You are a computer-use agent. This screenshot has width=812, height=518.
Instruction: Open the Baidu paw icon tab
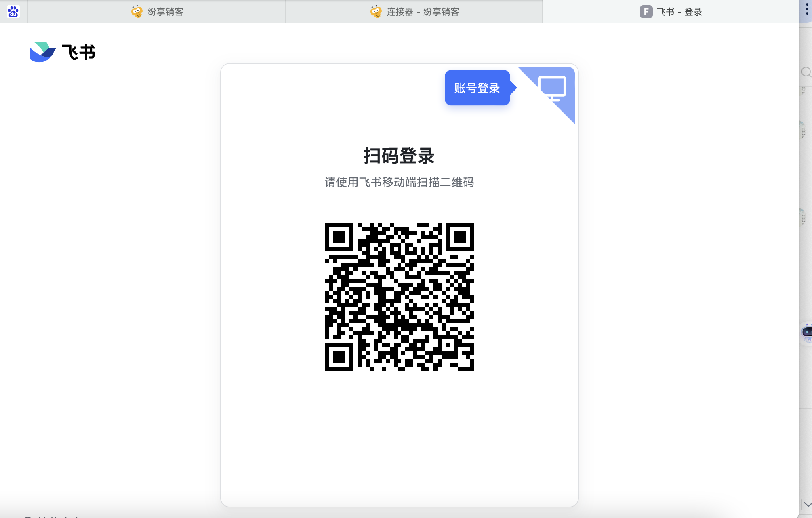point(13,12)
